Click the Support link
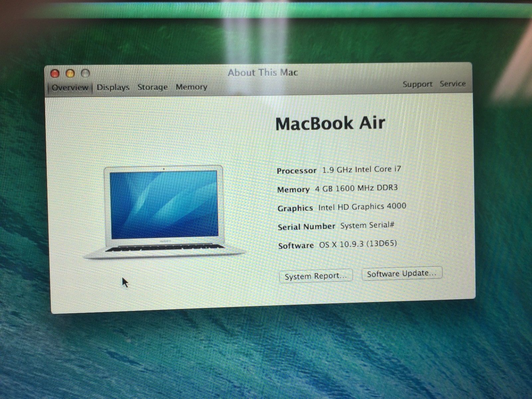 pos(418,84)
